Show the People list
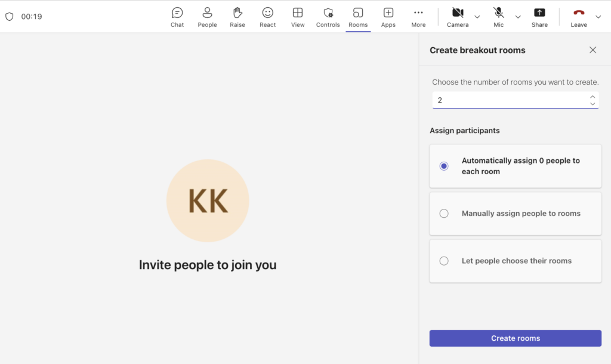 tap(207, 17)
